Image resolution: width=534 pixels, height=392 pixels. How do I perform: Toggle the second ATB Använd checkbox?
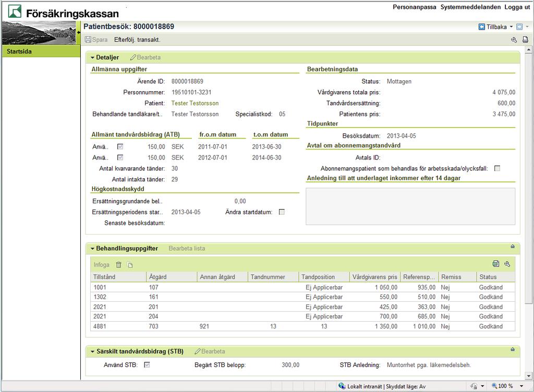click(120, 157)
